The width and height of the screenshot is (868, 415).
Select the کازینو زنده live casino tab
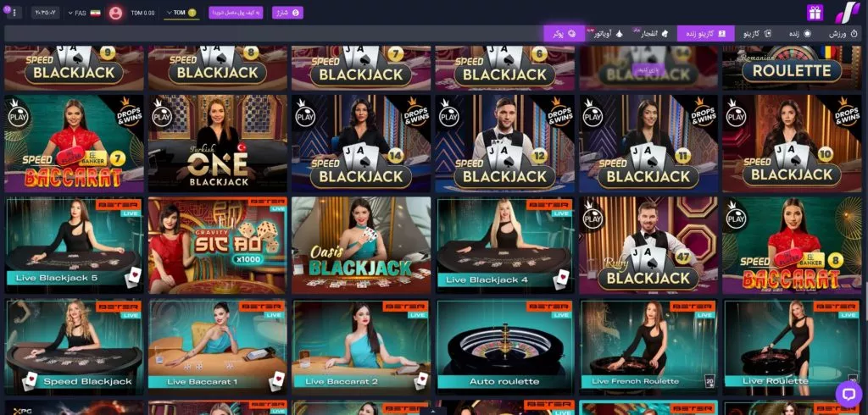click(706, 34)
